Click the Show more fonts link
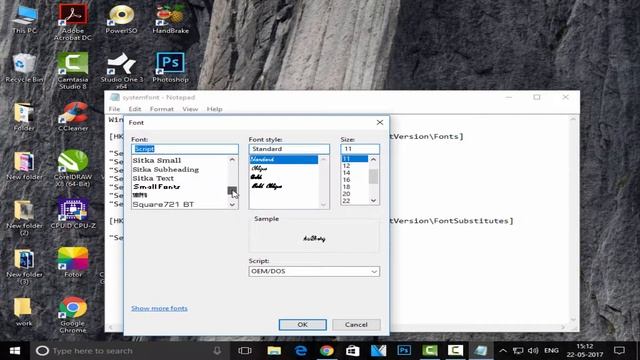This screenshot has height=360, width=640. tap(159, 308)
